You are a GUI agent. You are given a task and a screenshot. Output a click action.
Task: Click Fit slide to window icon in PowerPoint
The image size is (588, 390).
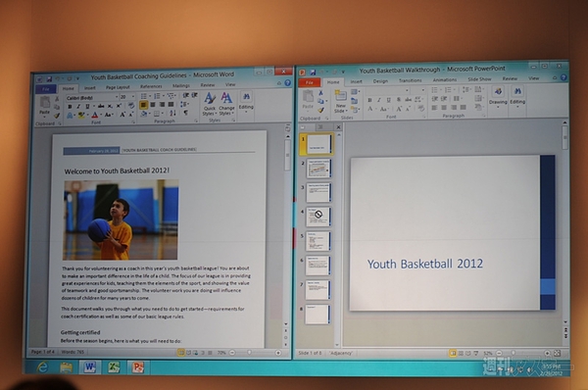(x=558, y=353)
